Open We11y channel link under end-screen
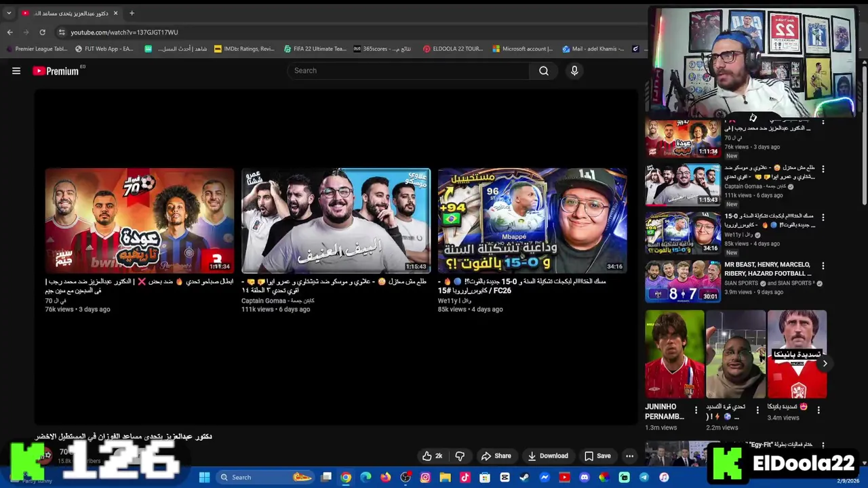Viewport: 868px width, 488px height. click(454, 300)
